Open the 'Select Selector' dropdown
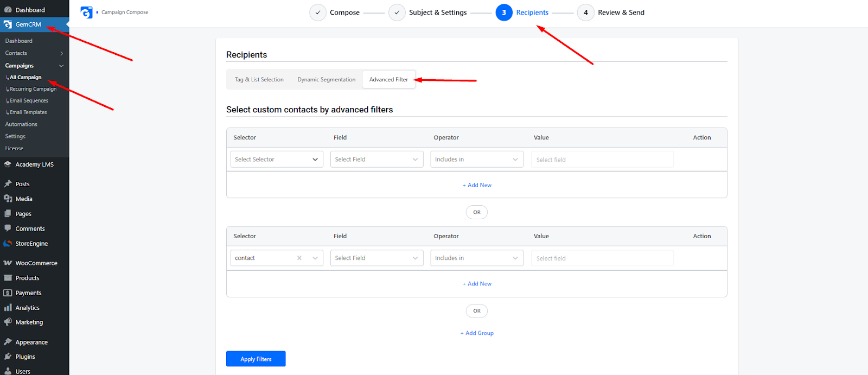The height and width of the screenshot is (375, 868). tap(277, 159)
